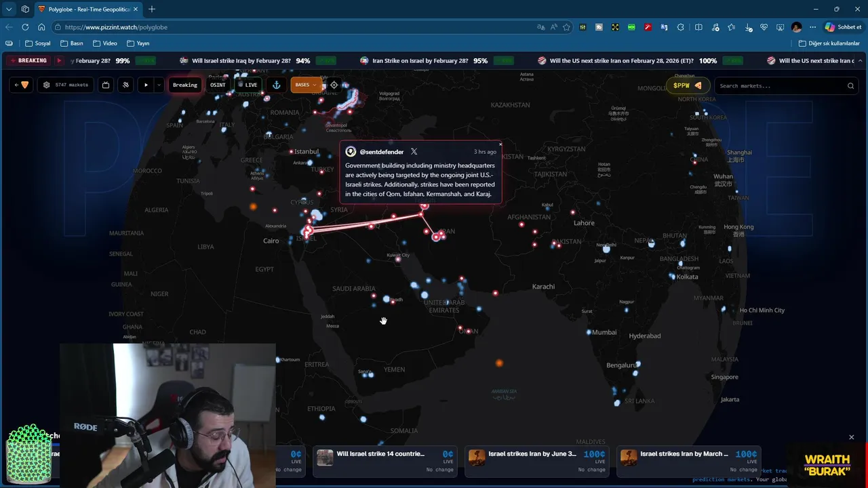The image size is (868, 488).
Task: Click the equalizer sliders extension icon
Action: 583,27
